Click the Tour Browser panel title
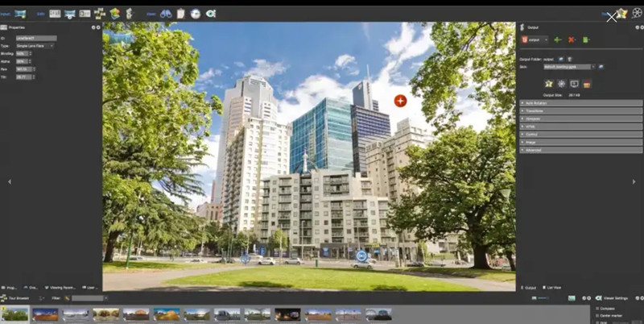644x324 pixels. coord(19,298)
